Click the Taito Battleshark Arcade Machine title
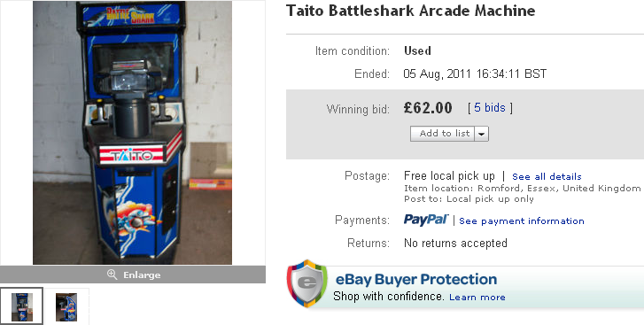The height and width of the screenshot is (325, 644). point(411,11)
